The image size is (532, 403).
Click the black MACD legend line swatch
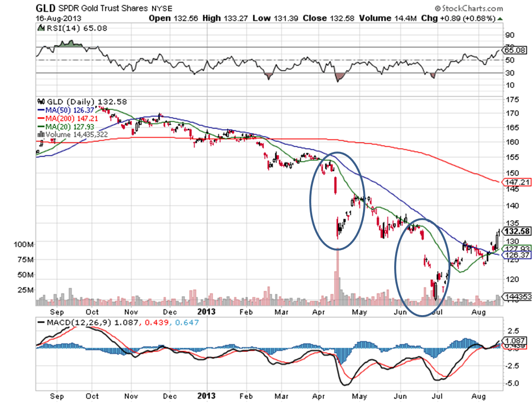point(41,322)
